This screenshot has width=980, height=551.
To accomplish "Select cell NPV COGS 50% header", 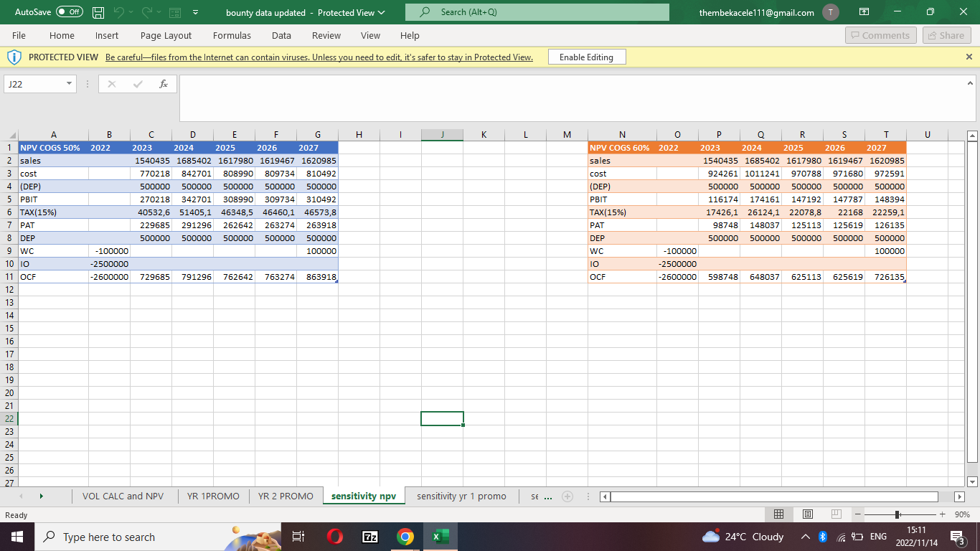I will [53, 147].
